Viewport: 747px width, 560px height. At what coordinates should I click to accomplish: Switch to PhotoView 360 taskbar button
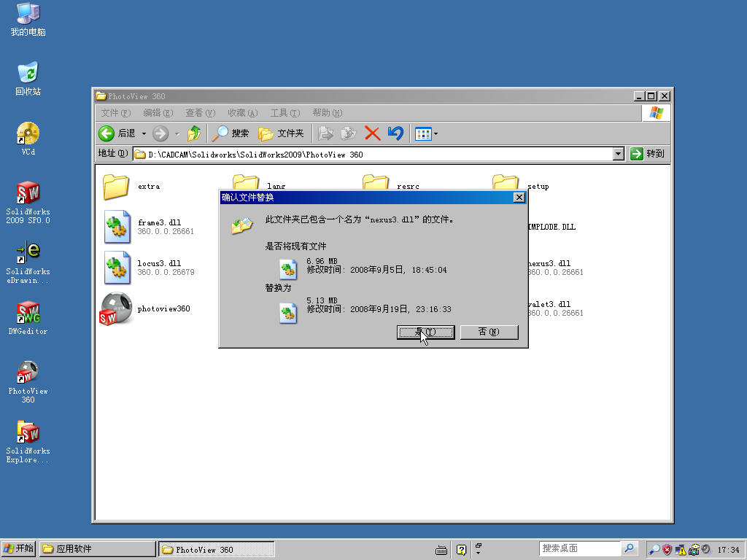216,549
